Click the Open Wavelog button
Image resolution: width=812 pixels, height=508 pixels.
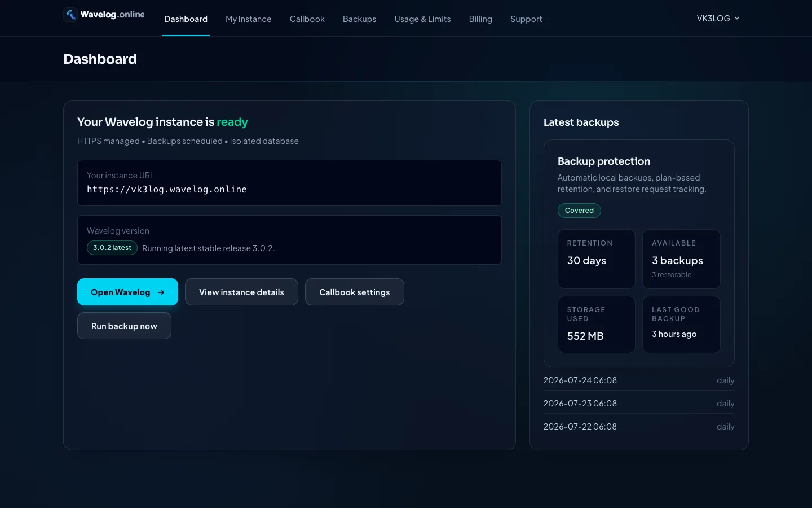click(127, 292)
